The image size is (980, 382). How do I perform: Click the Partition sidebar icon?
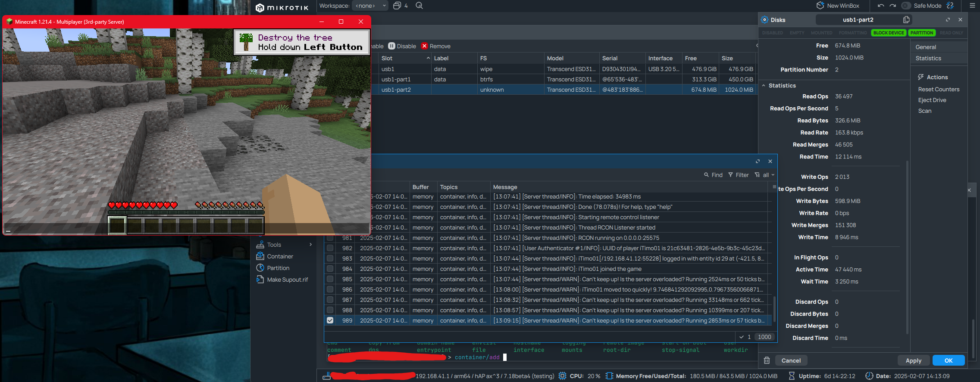click(260, 268)
